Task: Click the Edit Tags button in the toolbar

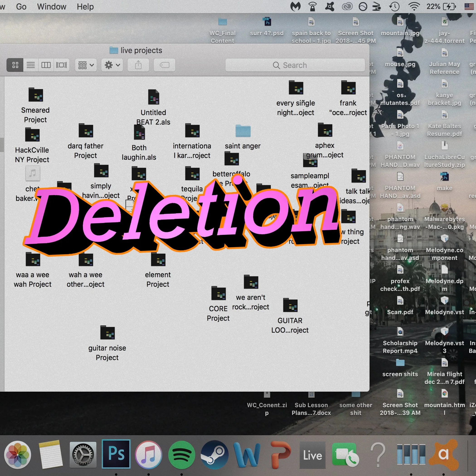Action: 164,65
